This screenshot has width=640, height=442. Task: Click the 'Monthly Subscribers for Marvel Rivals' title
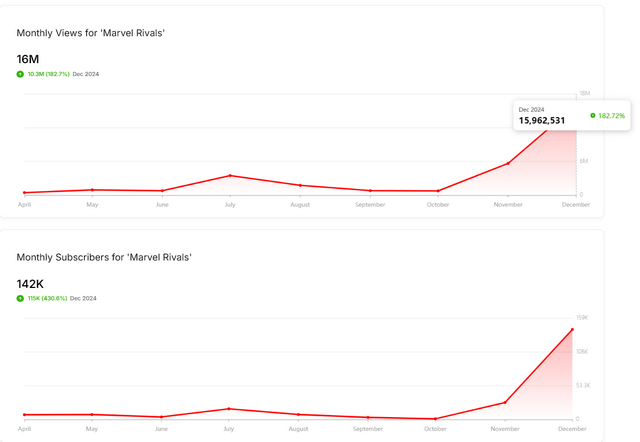104,258
